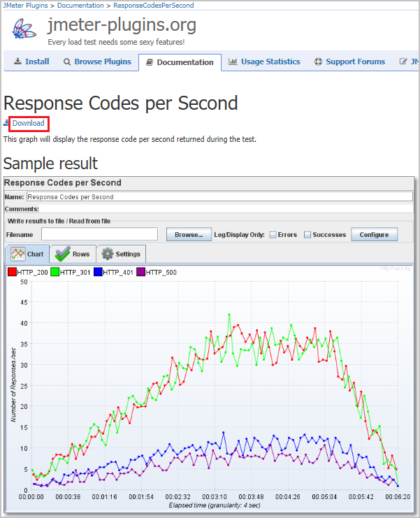Click the Support Forums lifebuoy icon
This screenshot has height=518, width=420.
(318, 62)
